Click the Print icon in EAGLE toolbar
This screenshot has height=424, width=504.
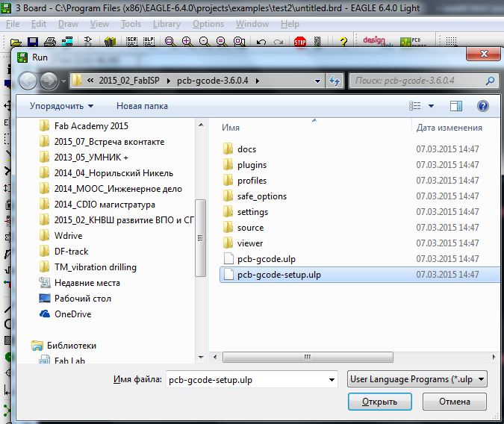50,42
